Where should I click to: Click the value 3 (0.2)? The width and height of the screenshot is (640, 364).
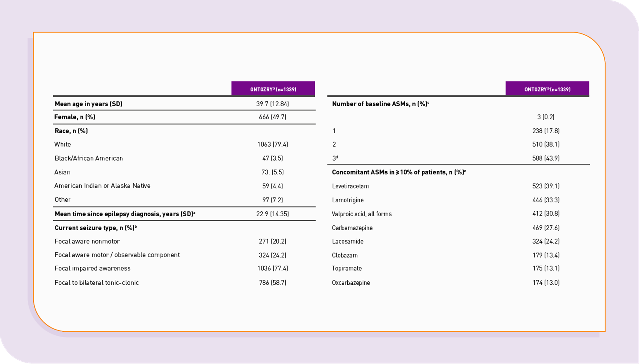click(x=546, y=117)
